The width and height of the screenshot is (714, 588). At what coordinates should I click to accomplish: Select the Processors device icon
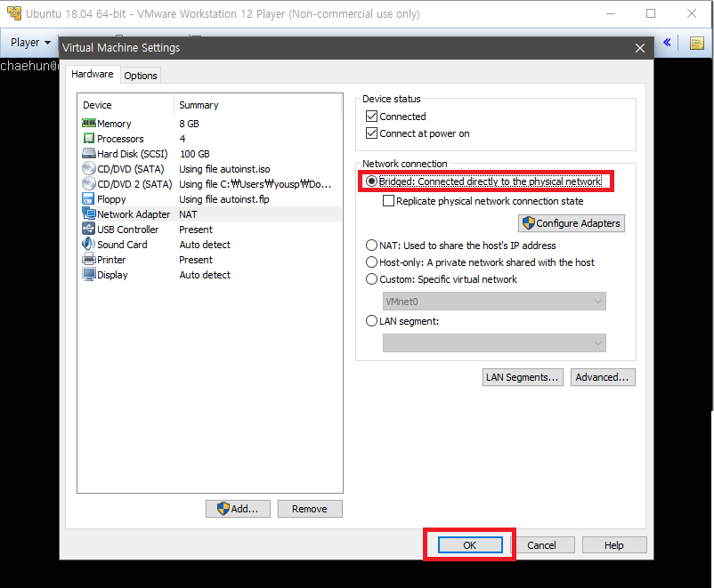click(x=89, y=139)
